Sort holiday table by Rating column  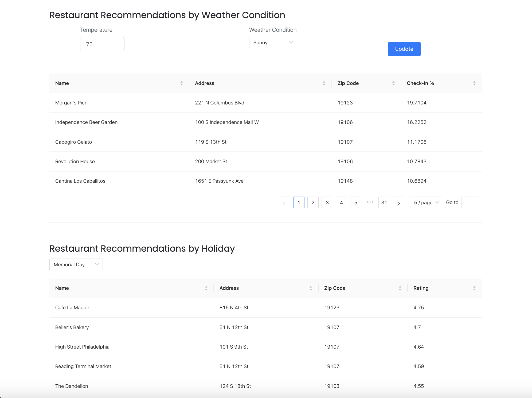[474, 288]
